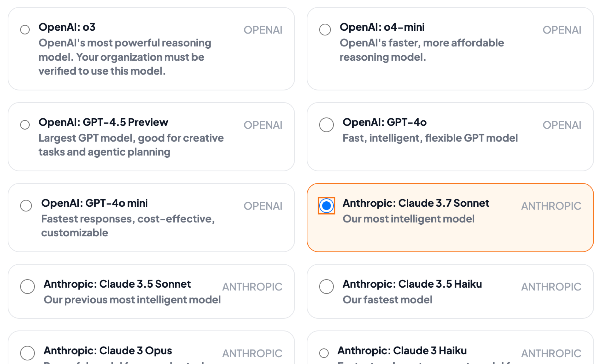609x364 pixels.
Task: Click the OPENAI label on the o3 card
Action: (x=263, y=30)
